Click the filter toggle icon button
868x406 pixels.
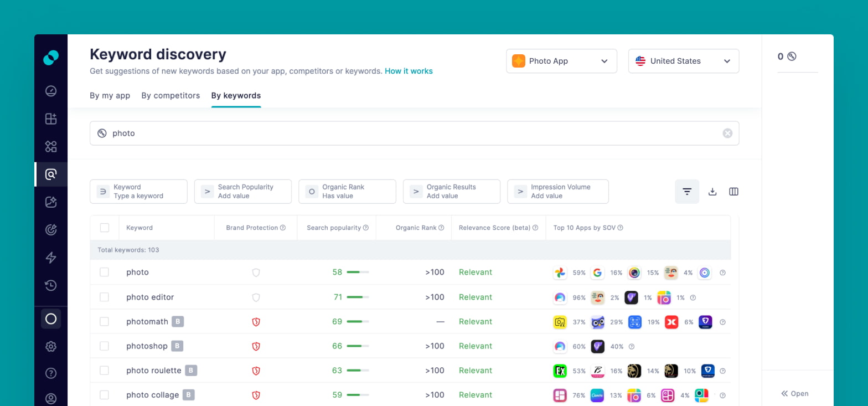tap(687, 192)
